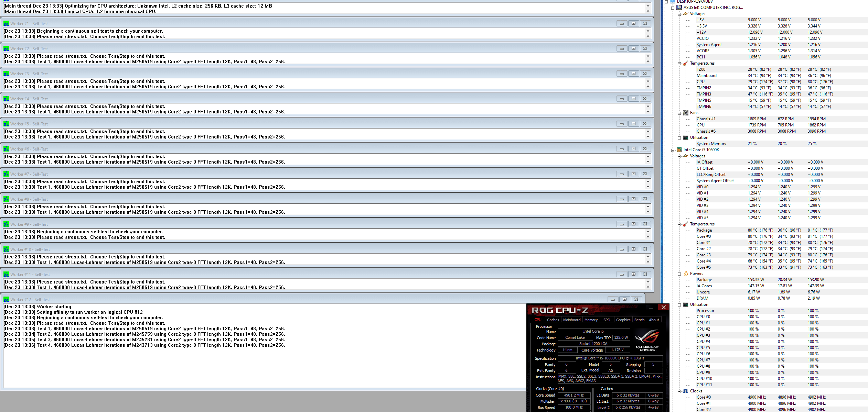Click the Voltages icon under ASUSTeK motherboard
The width and height of the screenshot is (868, 412).
(x=686, y=14)
